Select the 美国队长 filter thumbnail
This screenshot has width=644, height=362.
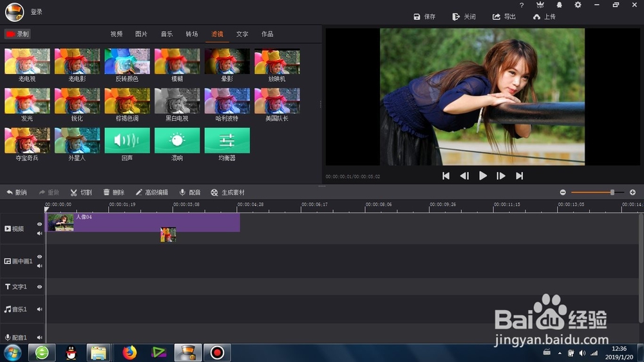point(277,101)
